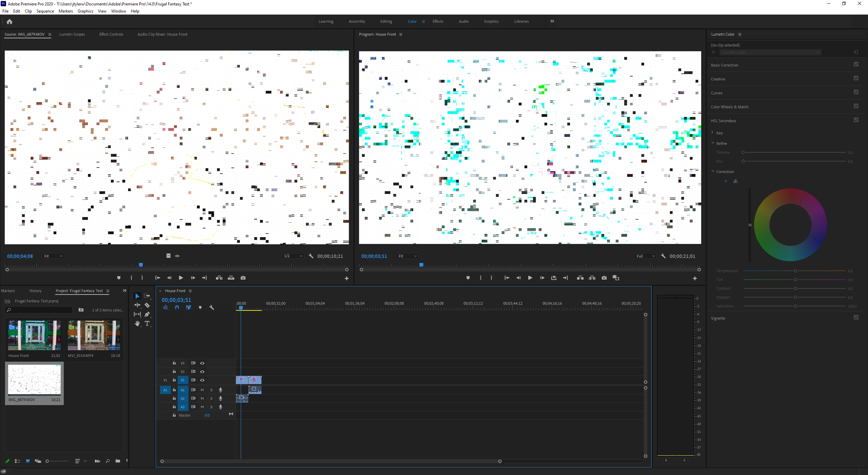This screenshot has width=868, height=475.
Task: Disable the Basic Correction checkbox
Action: (856, 64)
